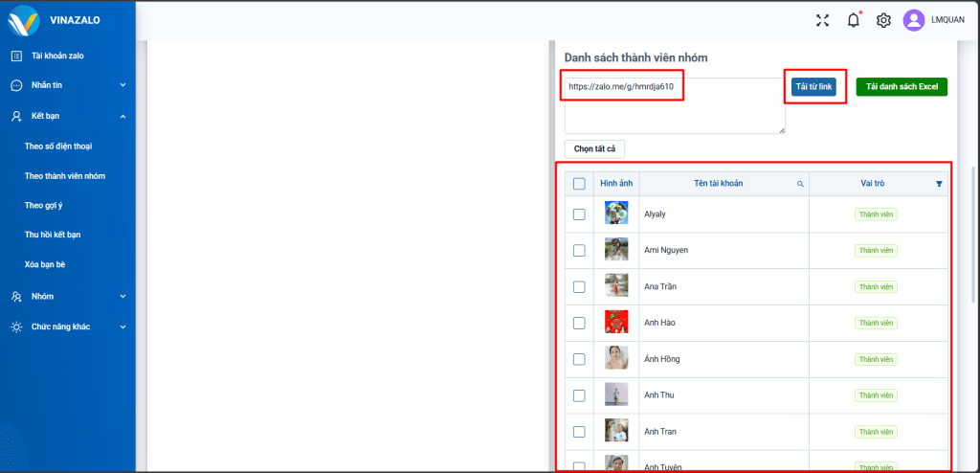Open Theo số điện thoại menu item

tap(58, 146)
